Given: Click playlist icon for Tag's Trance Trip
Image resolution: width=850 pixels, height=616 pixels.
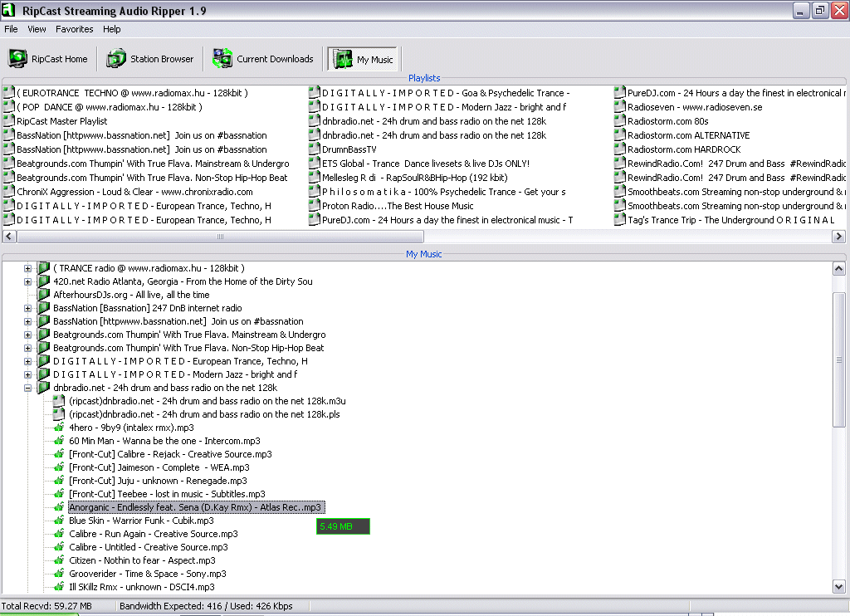Looking at the screenshot, I should coord(619,219).
